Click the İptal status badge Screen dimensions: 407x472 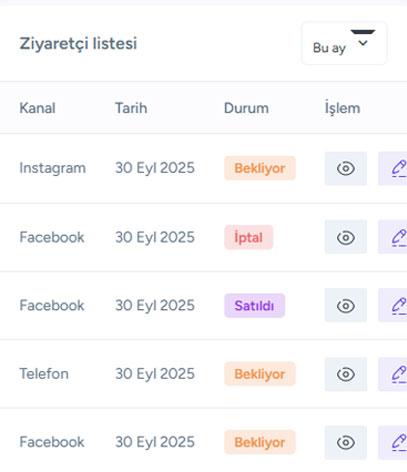[249, 237]
